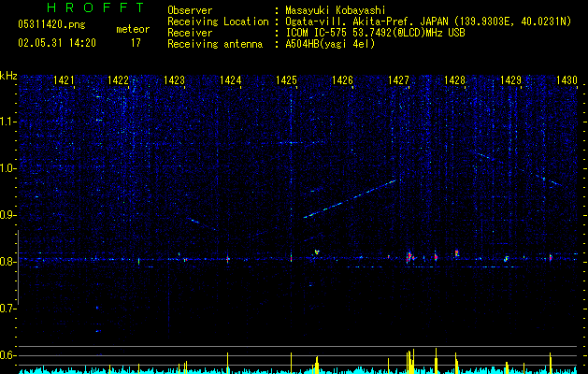This screenshot has width=588, height=374.
Task: Click the Receiver label
Action: 190,33
